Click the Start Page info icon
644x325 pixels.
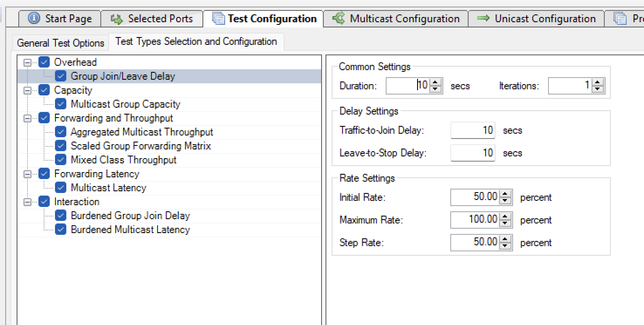(x=34, y=19)
